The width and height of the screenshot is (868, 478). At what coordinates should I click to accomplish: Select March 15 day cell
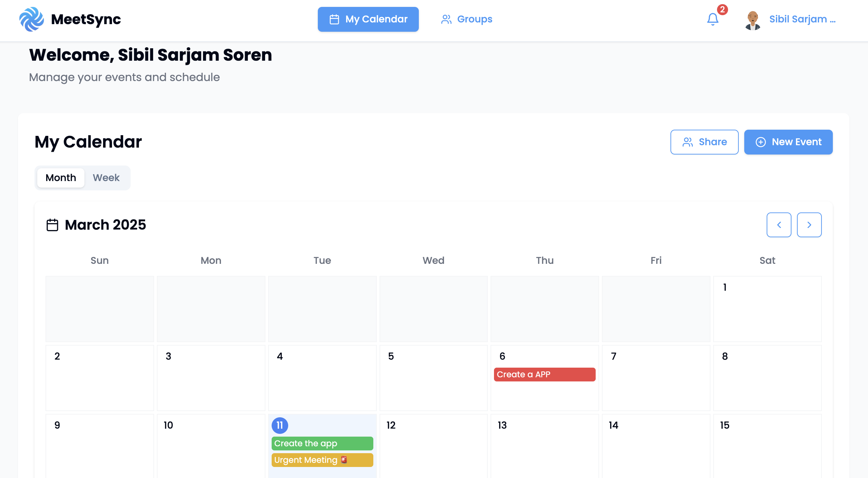[x=767, y=446]
